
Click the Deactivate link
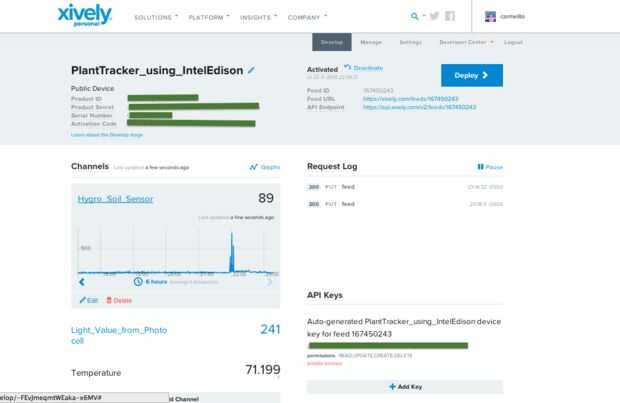[364, 68]
